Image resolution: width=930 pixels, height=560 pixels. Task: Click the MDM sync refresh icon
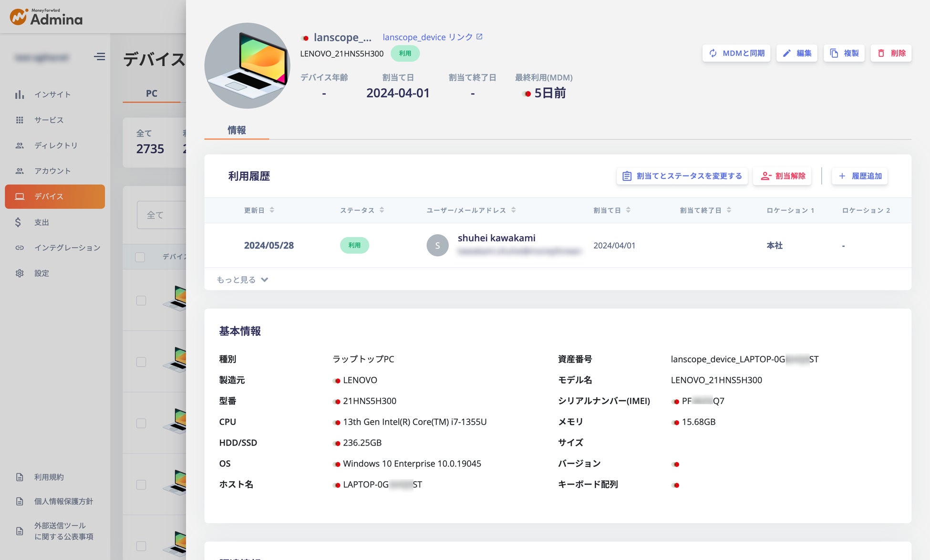[x=713, y=53]
